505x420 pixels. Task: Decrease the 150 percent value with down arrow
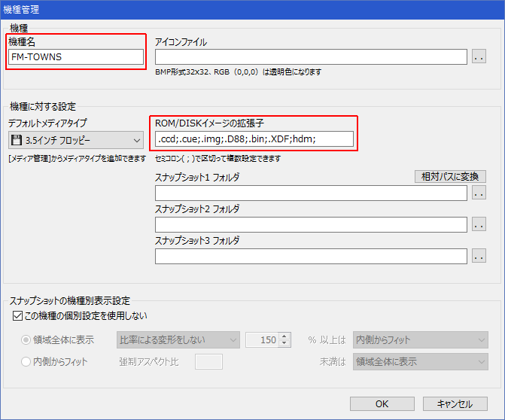284,344
